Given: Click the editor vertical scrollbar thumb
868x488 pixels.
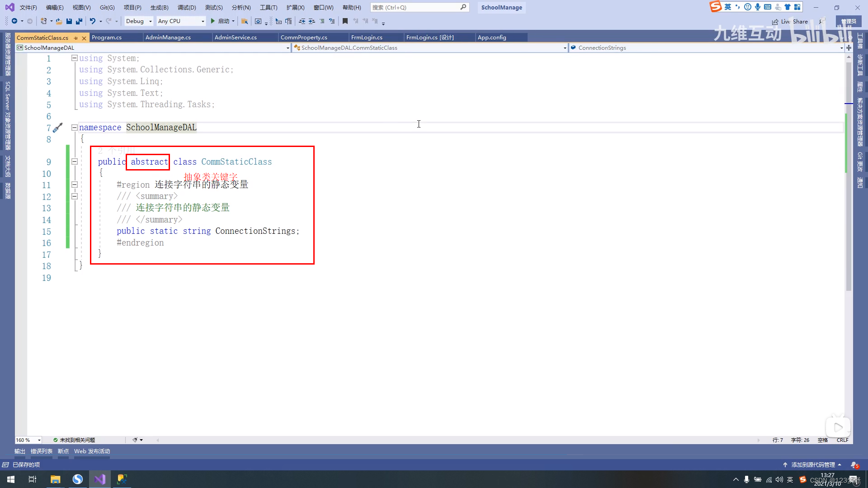Looking at the screenshot, I should [849, 176].
